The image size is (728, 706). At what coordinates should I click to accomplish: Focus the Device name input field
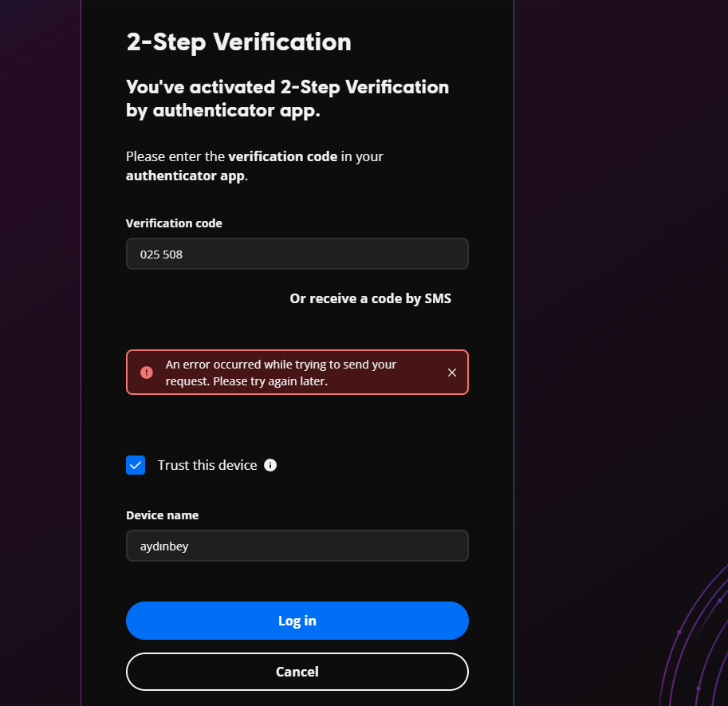(x=297, y=546)
